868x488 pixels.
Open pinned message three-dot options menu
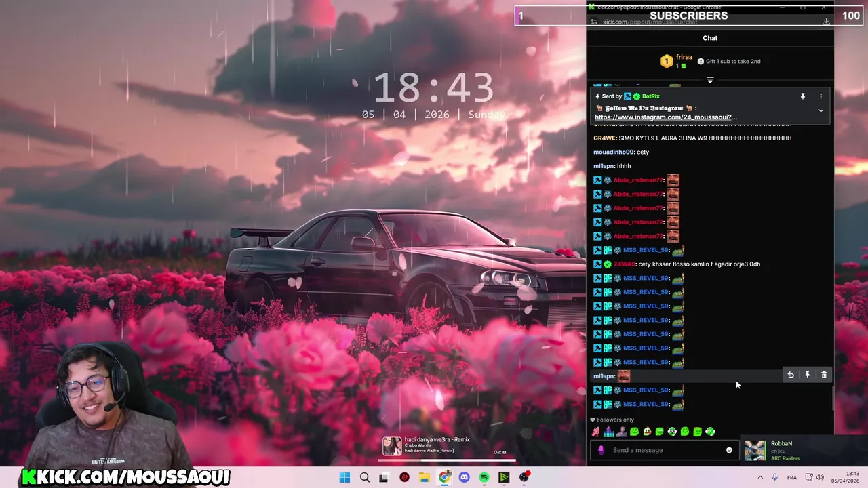click(x=821, y=96)
